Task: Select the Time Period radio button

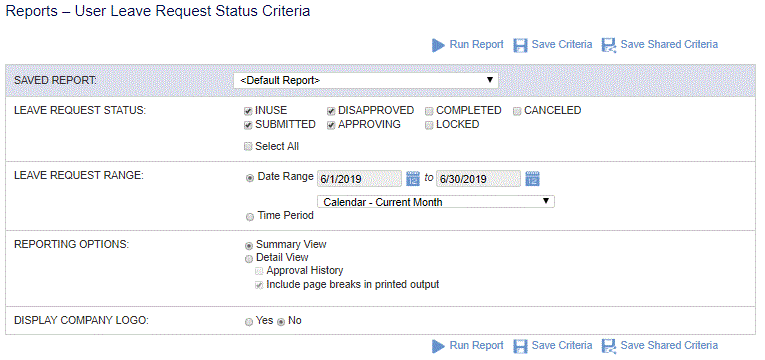Action: [250, 217]
